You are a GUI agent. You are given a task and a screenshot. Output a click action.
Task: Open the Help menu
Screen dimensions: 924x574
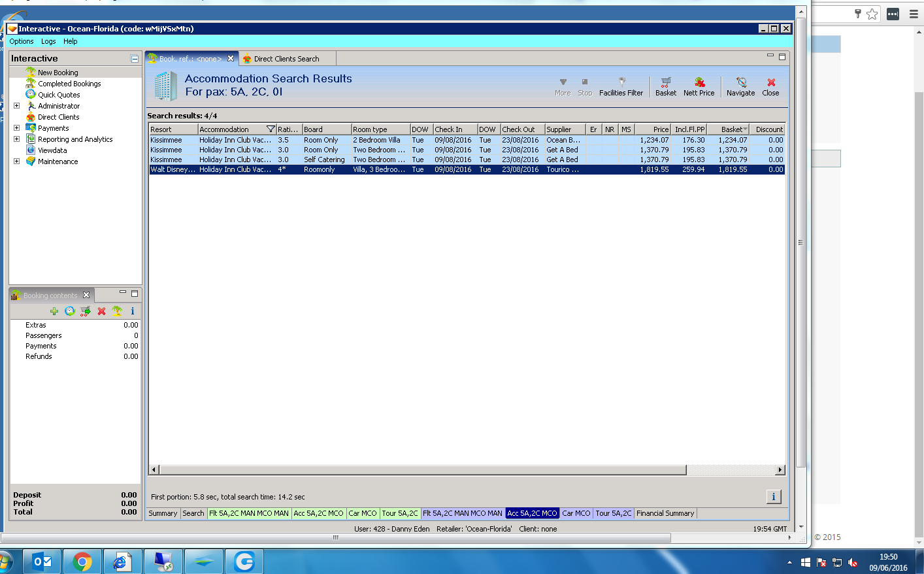pyautogui.click(x=71, y=41)
